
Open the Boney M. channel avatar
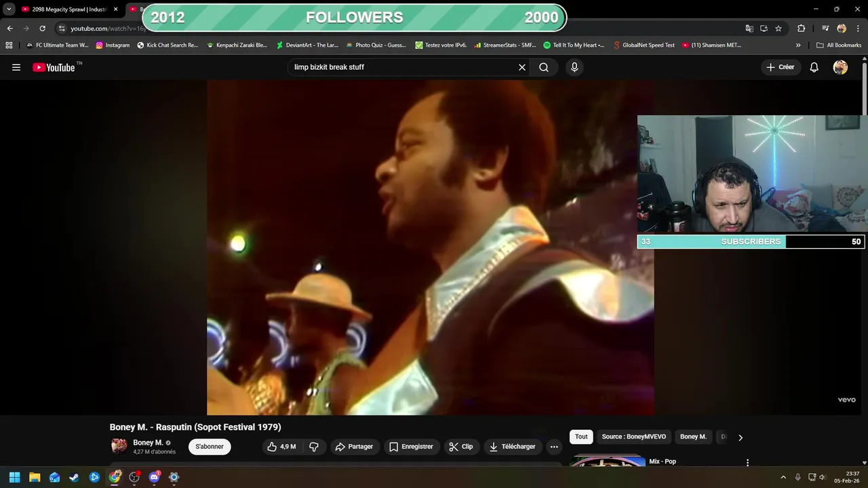click(119, 446)
